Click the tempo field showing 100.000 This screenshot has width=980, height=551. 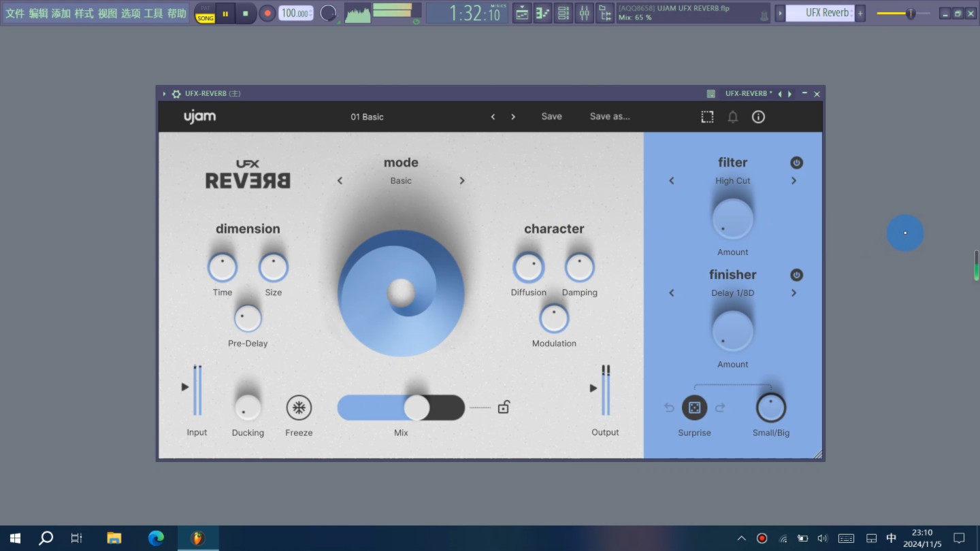[x=296, y=13]
